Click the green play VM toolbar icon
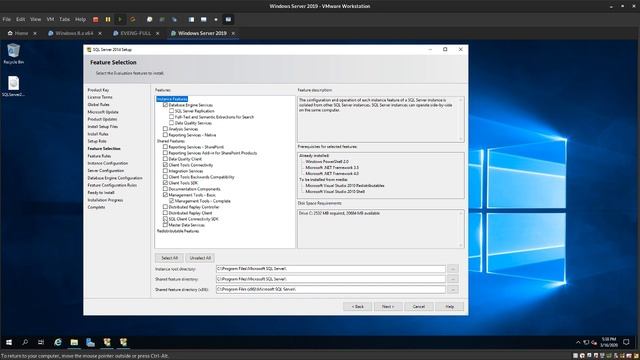Screen dimensions: 640x360 click(120, 19)
